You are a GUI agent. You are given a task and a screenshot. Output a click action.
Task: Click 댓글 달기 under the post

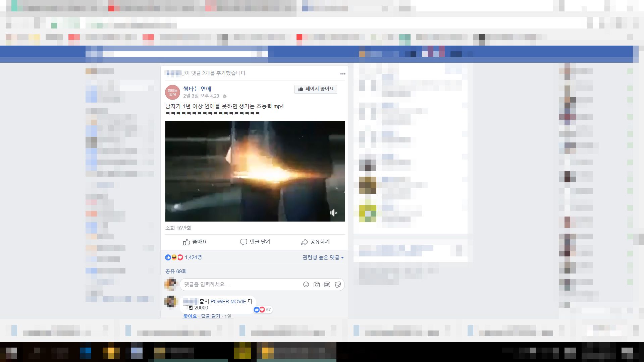(x=255, y=242)
